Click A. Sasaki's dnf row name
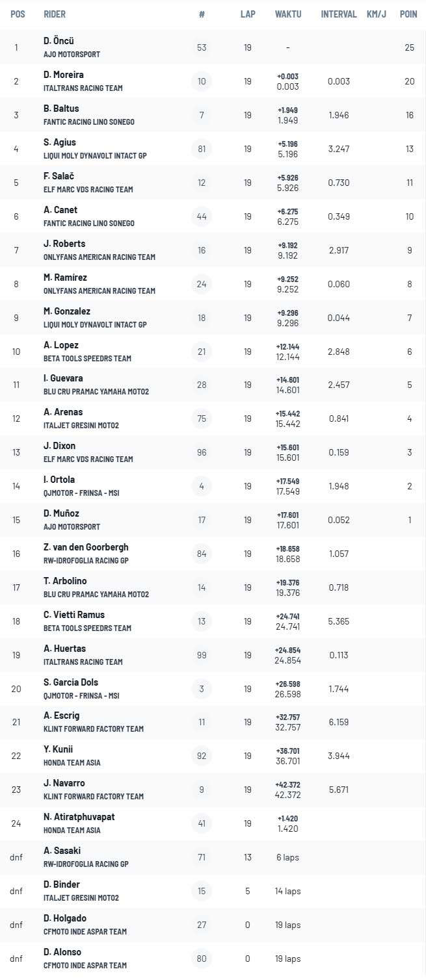The image size is (426, 980). click(x=62, y=851)
